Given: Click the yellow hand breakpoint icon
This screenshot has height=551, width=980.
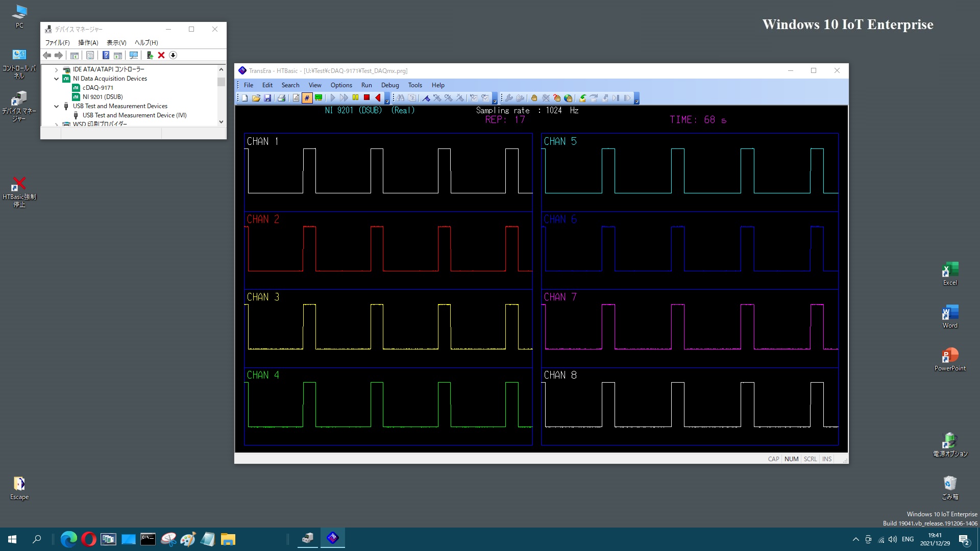Looking at the screenshot, I should pos(534,98).
